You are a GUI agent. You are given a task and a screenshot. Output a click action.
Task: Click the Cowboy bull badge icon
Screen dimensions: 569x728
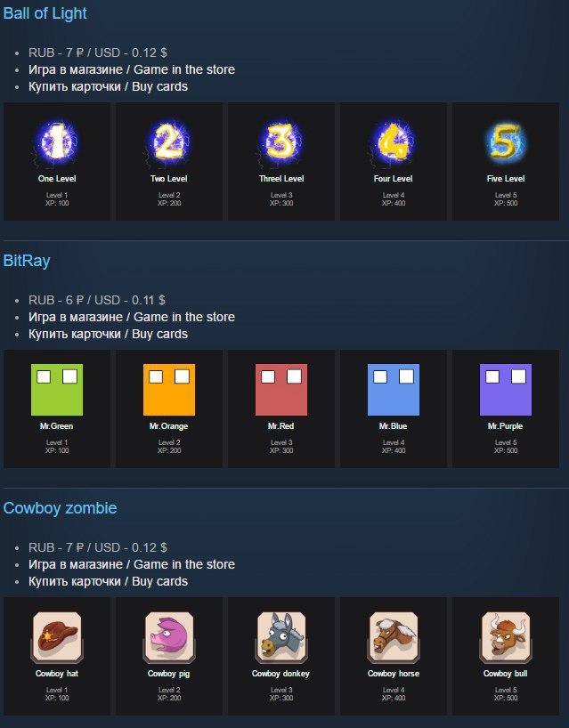click(x=506, y=637)
